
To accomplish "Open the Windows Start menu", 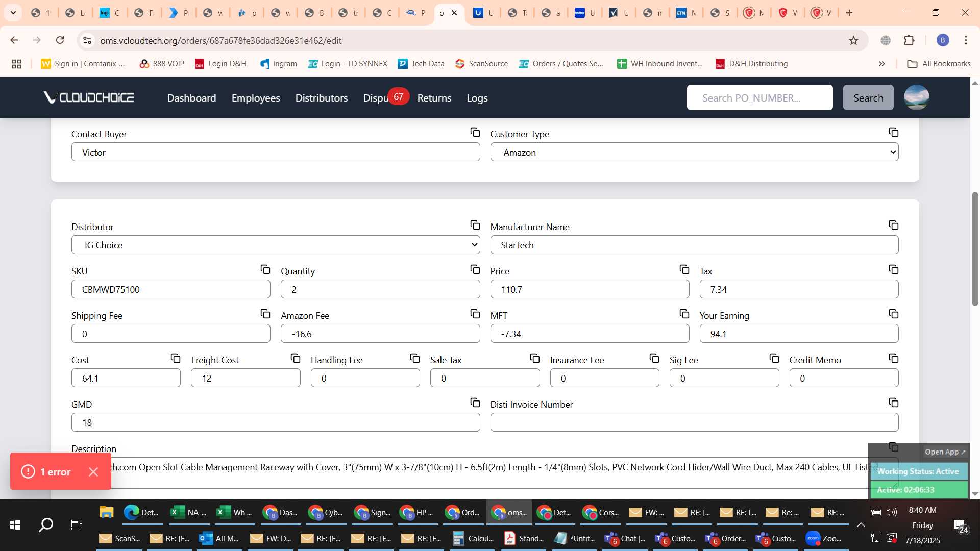I will (15, 525).
